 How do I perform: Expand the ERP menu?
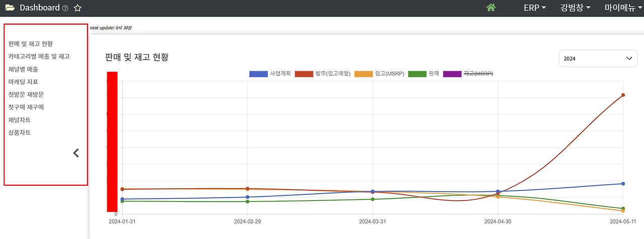coord(535,8)
